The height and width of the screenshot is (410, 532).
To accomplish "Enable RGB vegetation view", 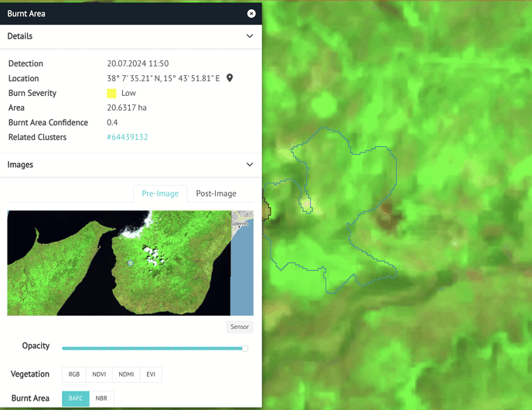I will click(74, 374).
